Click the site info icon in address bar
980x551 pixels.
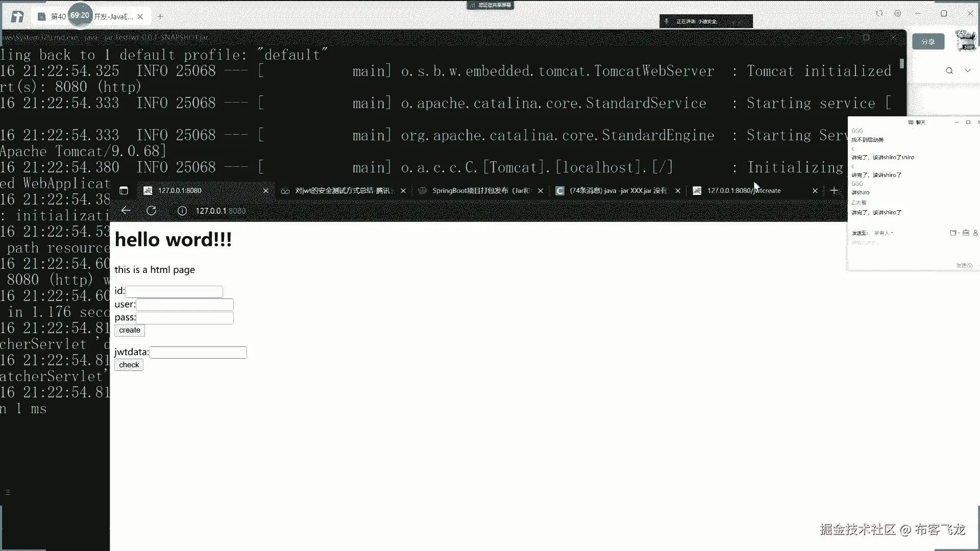pos(182,211)
